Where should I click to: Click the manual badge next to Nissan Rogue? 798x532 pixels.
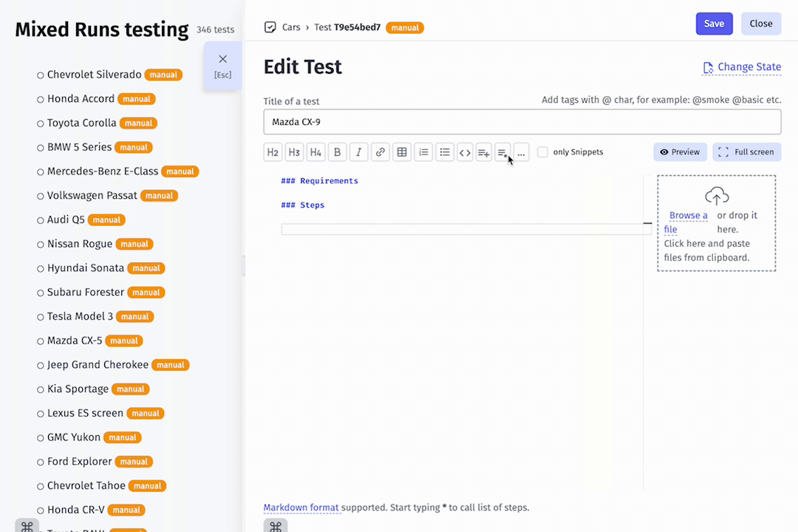[x=134, y=245]
